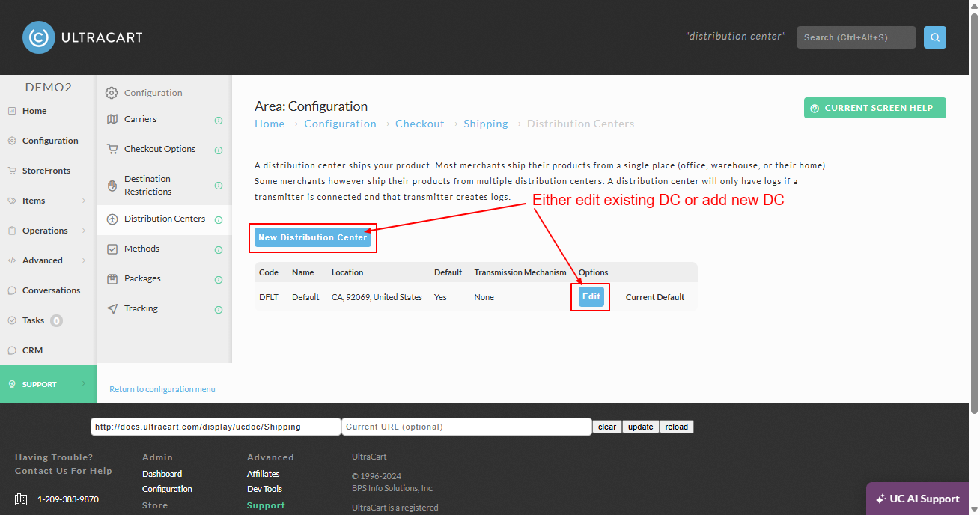This screenshot has height=515, width=980.
Task: Open Carriers via its map icon
Action: point(112,119)
